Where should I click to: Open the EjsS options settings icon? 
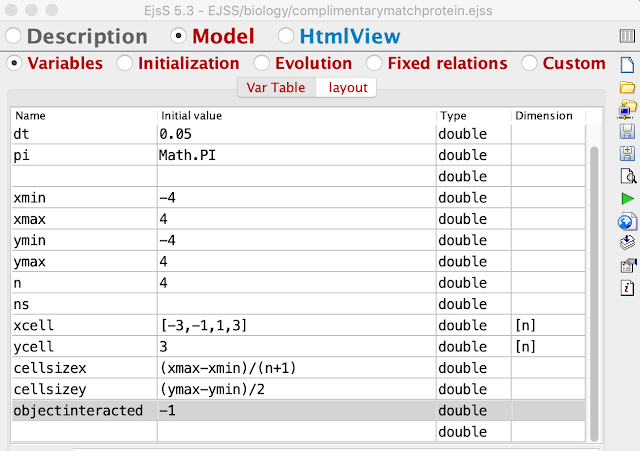pyautogui.click(x=628, y=265)
